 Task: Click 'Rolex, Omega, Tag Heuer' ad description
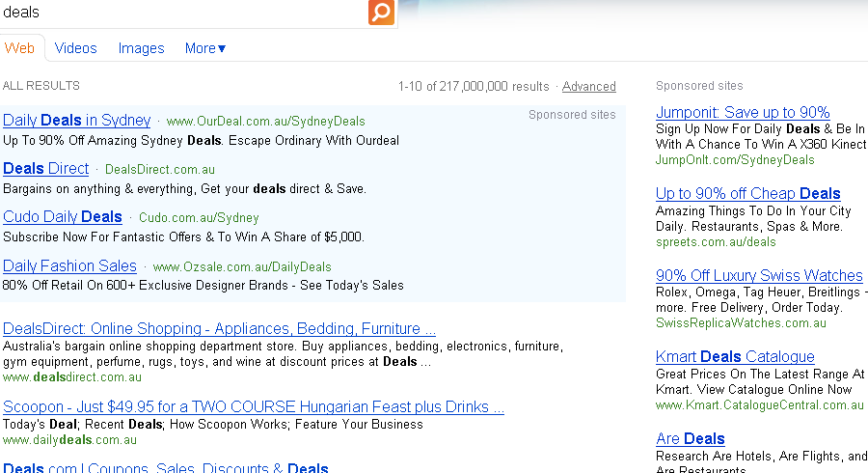point(762,299)
